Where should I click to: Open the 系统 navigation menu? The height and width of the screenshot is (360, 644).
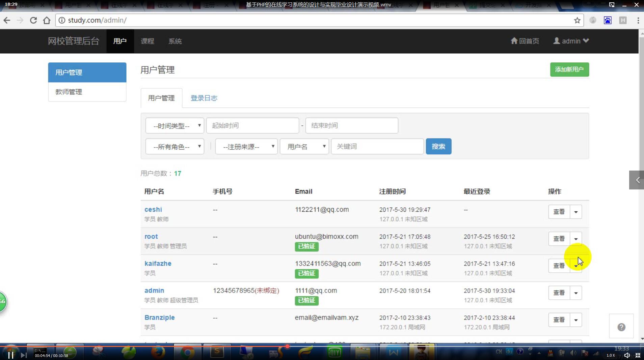coord(175,41)
